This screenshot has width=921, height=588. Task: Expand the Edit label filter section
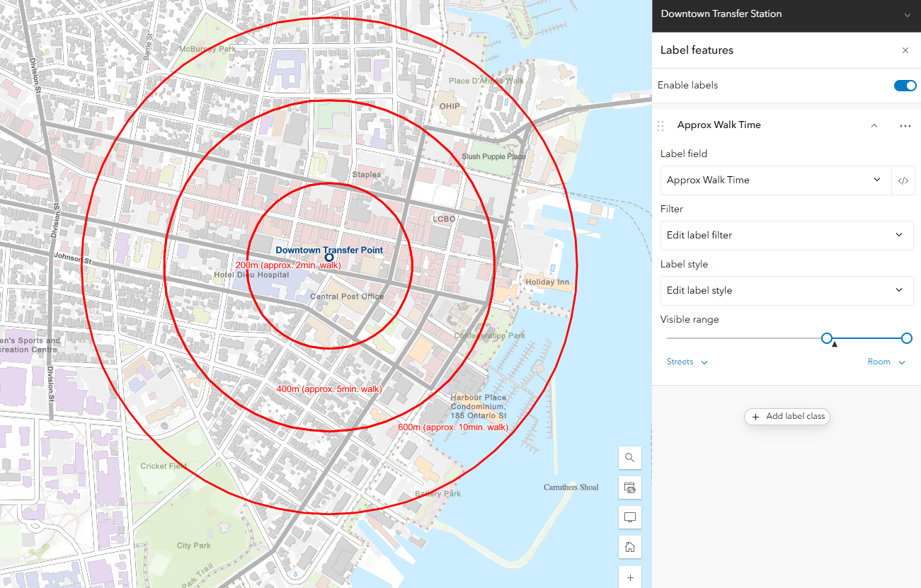click(786, 235)
